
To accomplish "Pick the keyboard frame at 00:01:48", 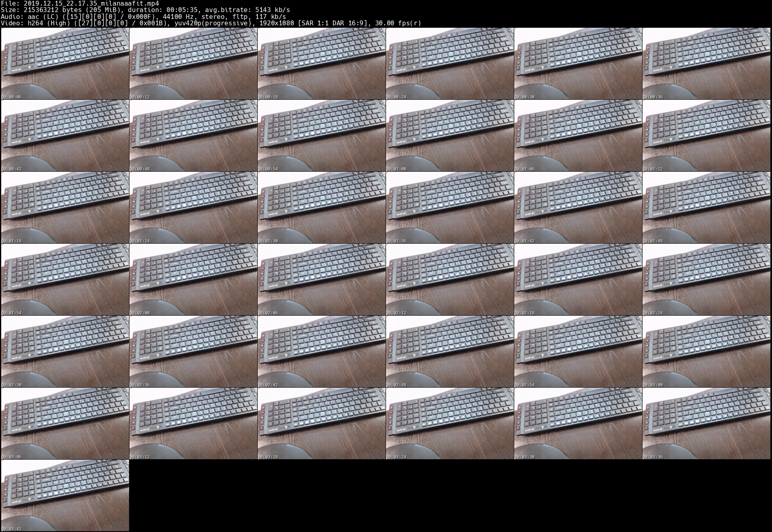I will click(x=706, y=207).
